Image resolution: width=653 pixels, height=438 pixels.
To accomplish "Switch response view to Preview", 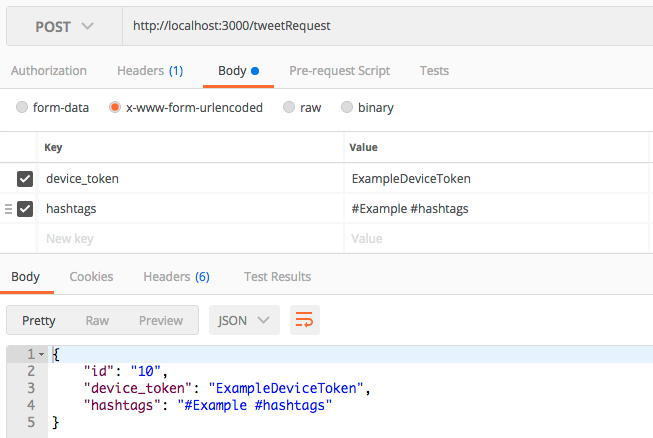I will tap(161, 321).
